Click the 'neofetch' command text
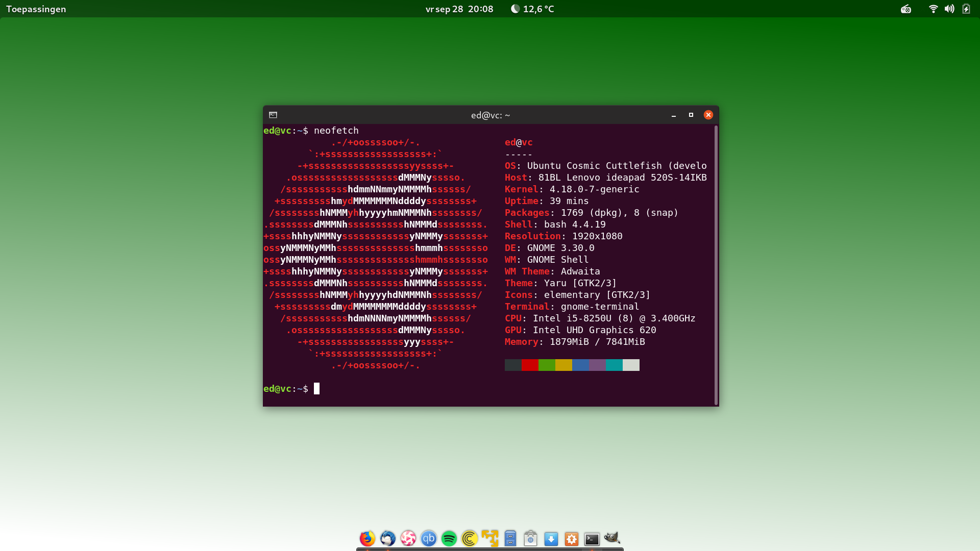 [x=336, y=131]
